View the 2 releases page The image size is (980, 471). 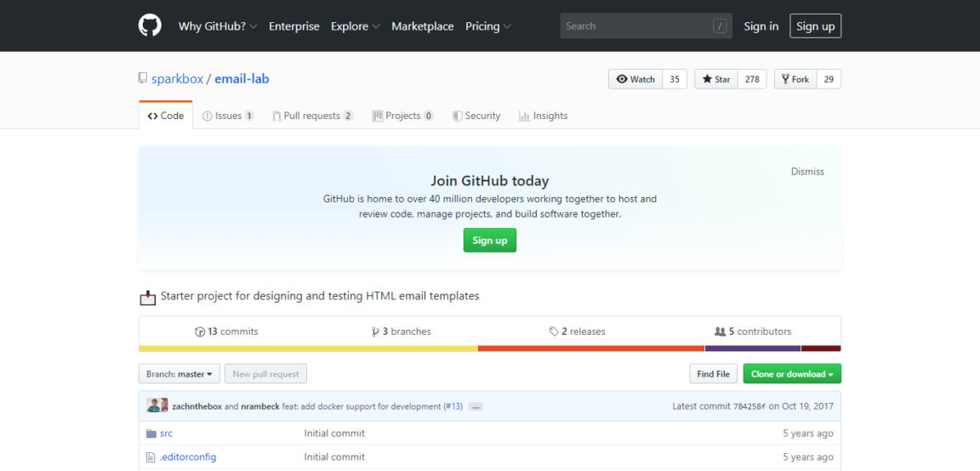[577, 332]
